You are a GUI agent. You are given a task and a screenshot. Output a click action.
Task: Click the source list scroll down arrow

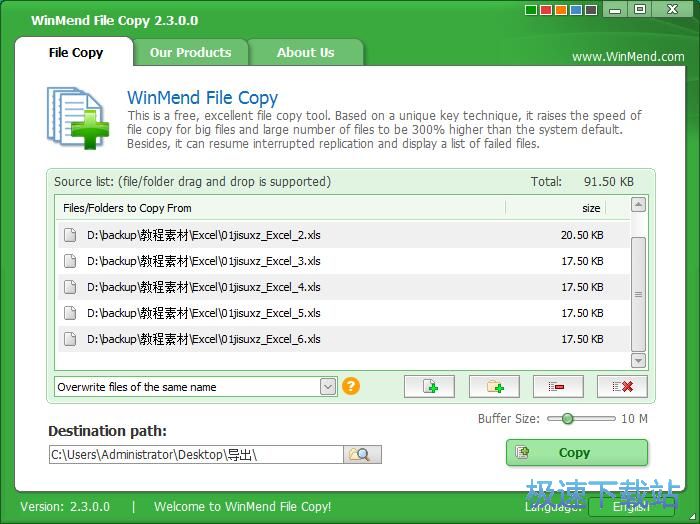pos(639,360)
